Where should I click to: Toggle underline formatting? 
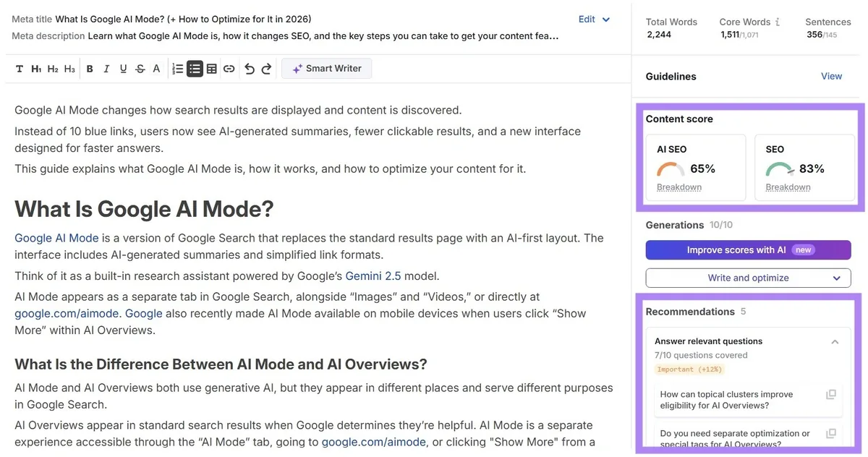pyautogui.click(x=123, y=69)
